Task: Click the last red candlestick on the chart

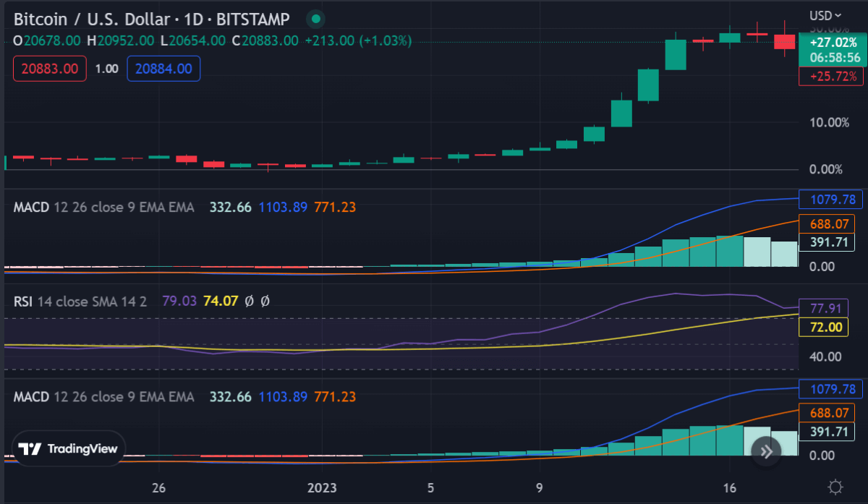Action: (784, 40)
